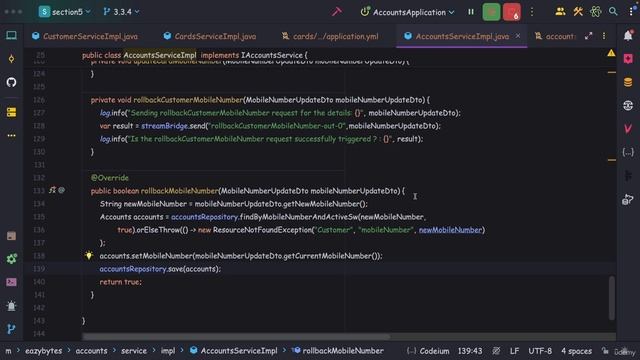
Task: Switch to the partially visible account tab
Action: pyautogui.click(x=555, y=36)
